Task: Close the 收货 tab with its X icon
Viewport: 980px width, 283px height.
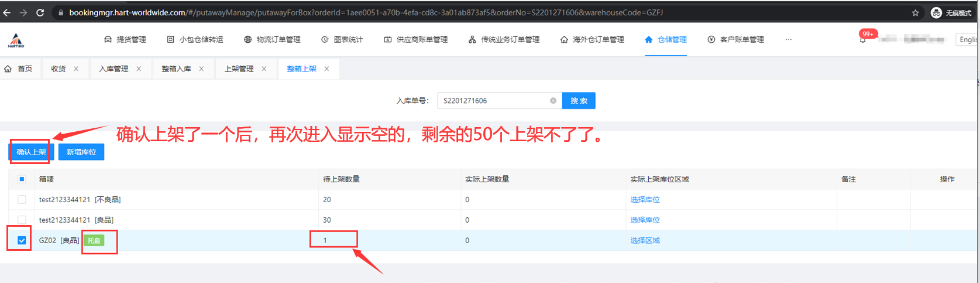Action: pyautogui.click(x=76, y=69)
